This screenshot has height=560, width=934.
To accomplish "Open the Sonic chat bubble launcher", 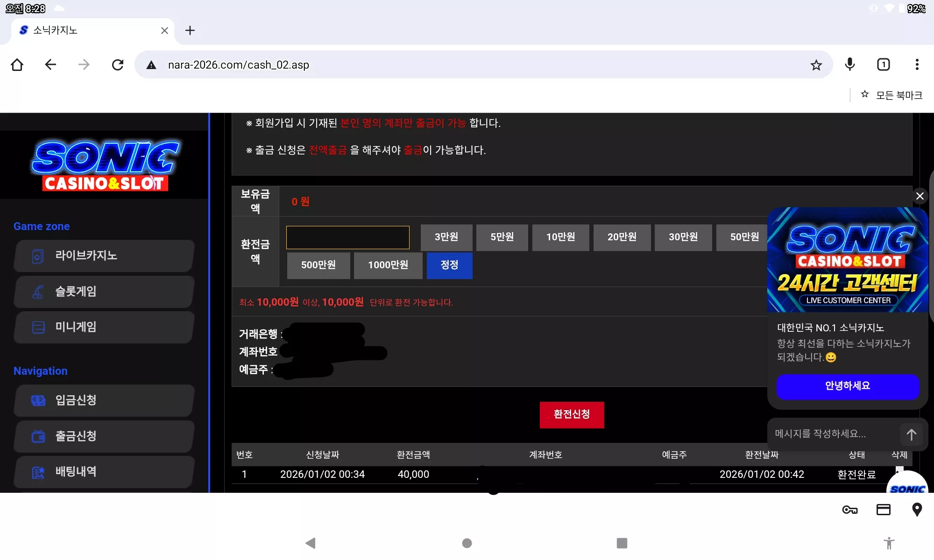I will pyautogui.click(x=907, y=483).
